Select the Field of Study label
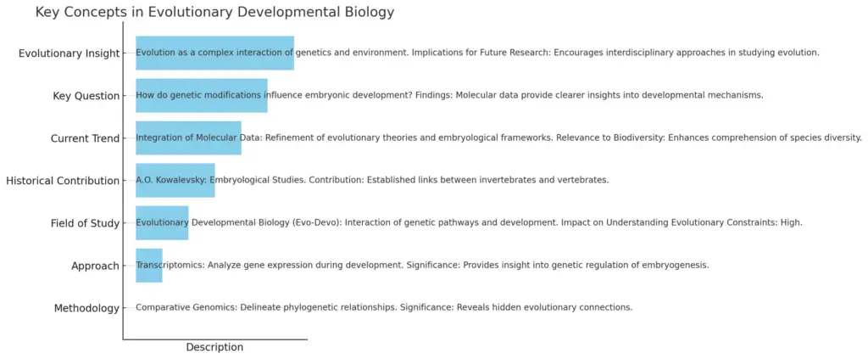Viewport: 868px width, 359px height. 85,223
